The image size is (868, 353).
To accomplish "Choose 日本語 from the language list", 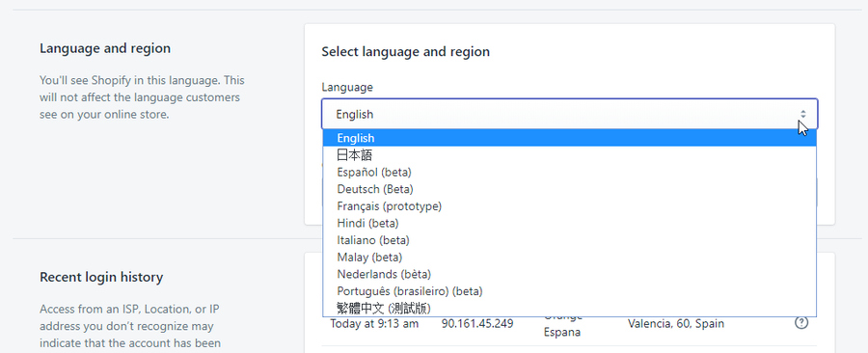I will click(569, 155).
